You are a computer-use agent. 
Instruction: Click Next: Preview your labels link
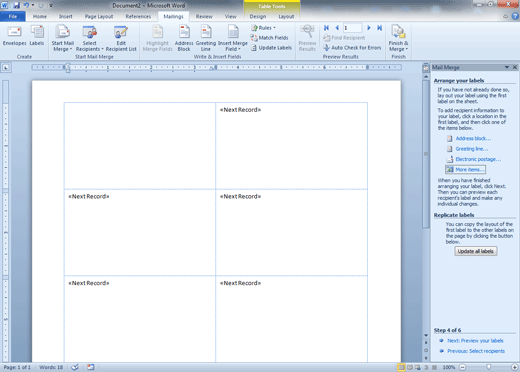(475, 341)
